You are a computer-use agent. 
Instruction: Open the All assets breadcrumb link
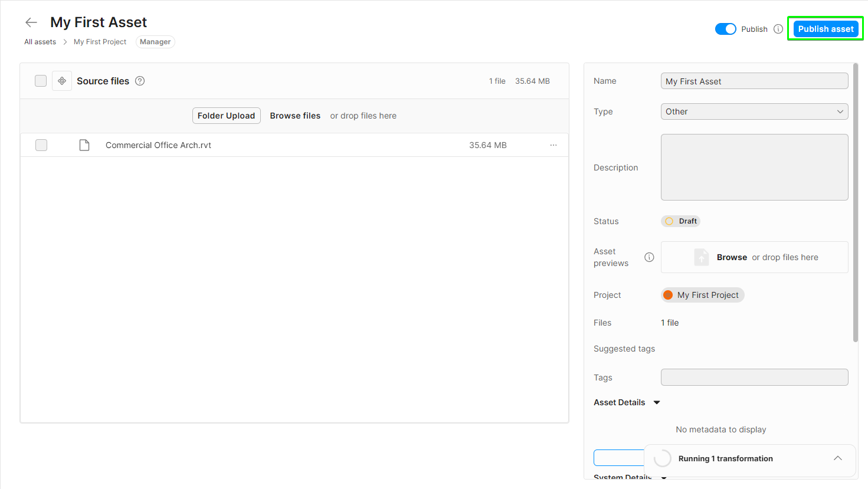(x=40, y=41)
